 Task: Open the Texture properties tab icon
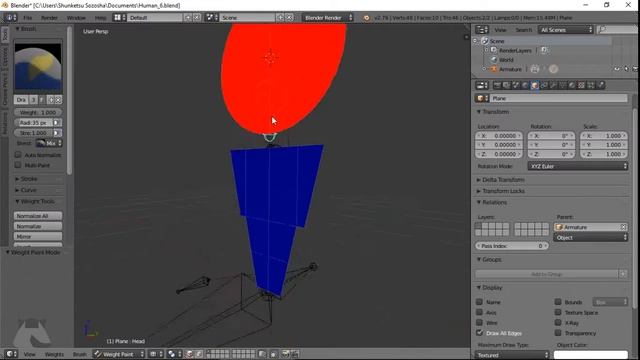pyautogui.click(x=581, y=85)
